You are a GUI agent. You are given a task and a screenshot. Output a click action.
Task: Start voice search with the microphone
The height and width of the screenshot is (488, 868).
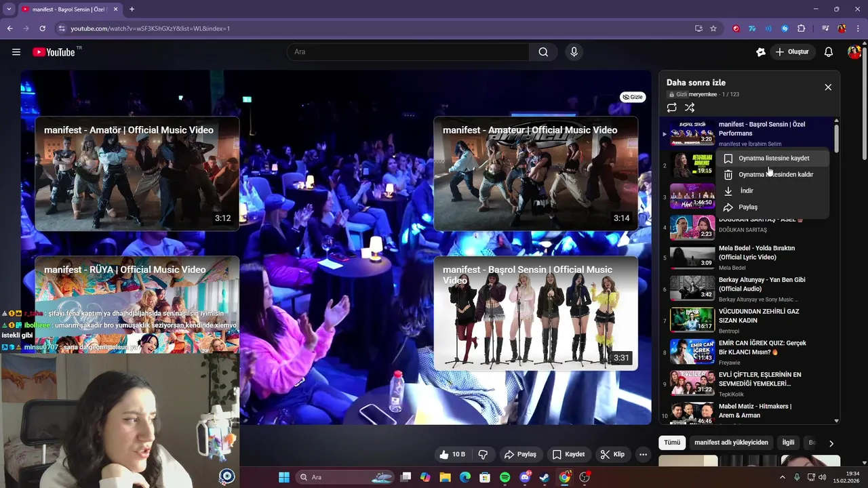pyautogui.click(x=574, y=52)
